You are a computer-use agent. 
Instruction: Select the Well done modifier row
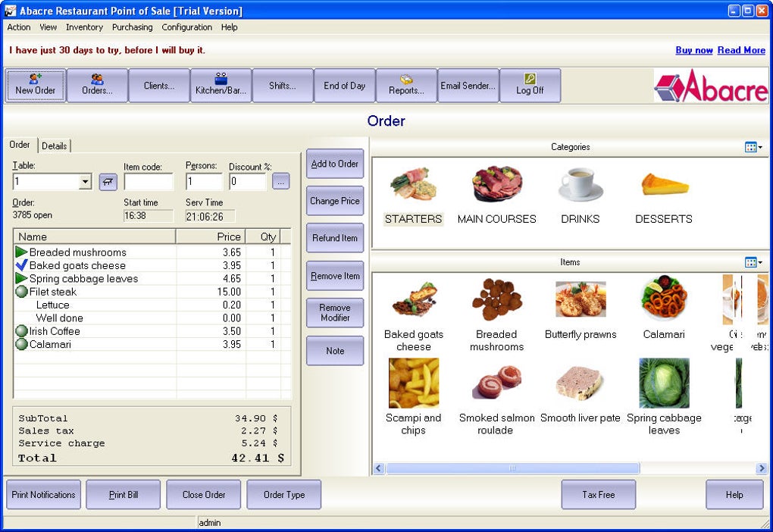click(x=152, y=318)
